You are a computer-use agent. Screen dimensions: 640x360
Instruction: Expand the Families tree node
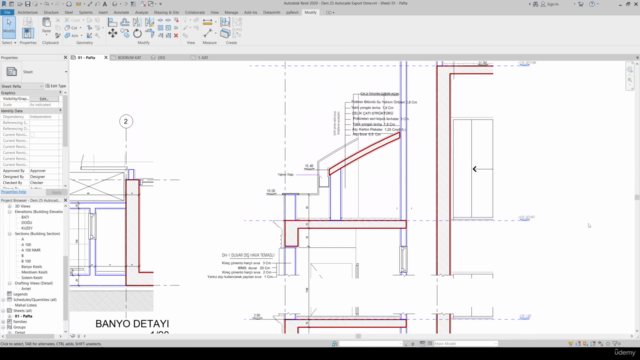(x=4, y=322)
